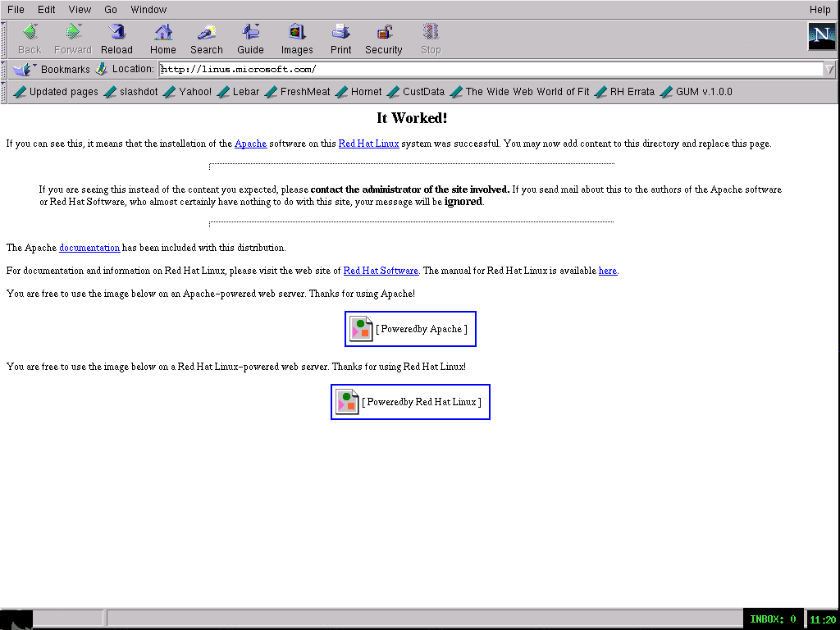Open the View menu
The height and width of the screenshot is (630, 840).
pos(80,10)
